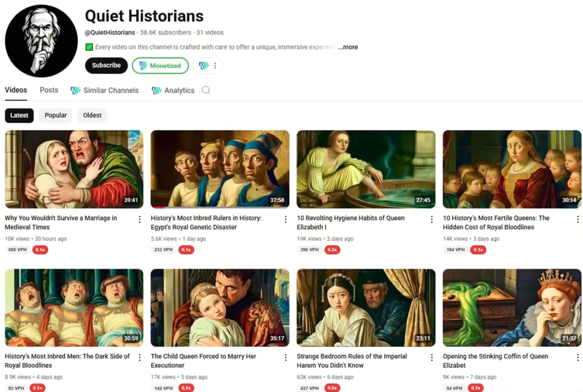Screen dimensions: 583x392
Task: Click the green checkmark in channel description
Action: (x=89, y=47)
